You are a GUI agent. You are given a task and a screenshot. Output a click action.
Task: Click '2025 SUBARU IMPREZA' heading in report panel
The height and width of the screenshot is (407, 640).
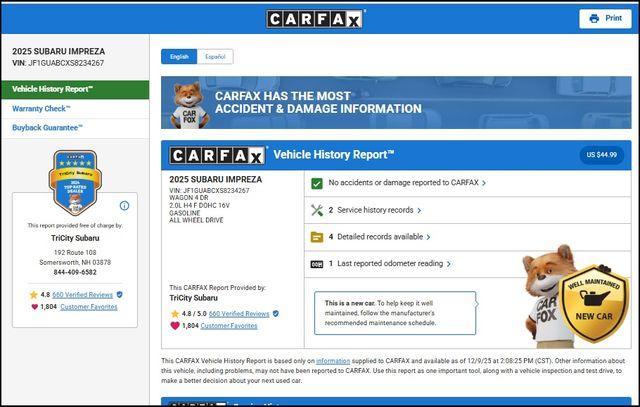216,179
